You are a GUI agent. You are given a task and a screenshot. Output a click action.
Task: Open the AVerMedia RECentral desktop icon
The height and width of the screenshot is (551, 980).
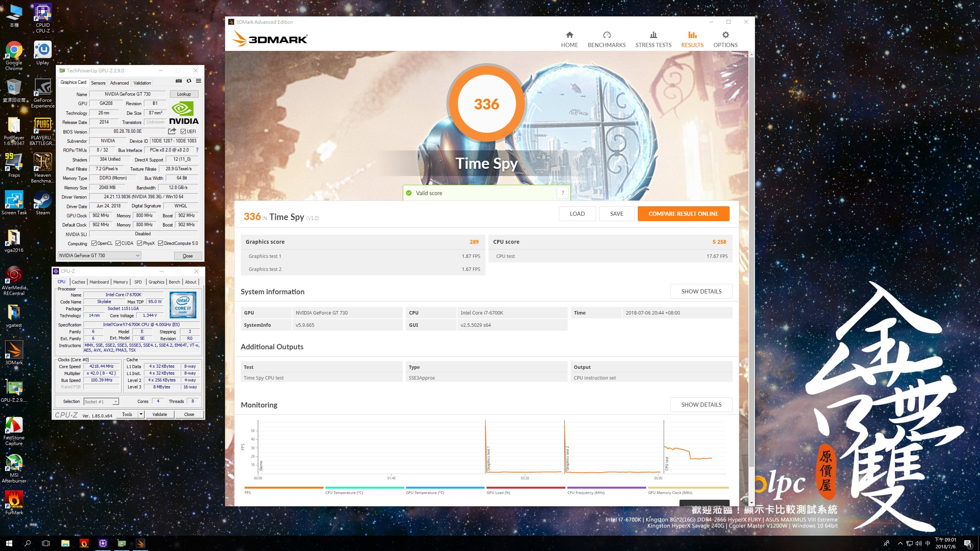(14, 281)
